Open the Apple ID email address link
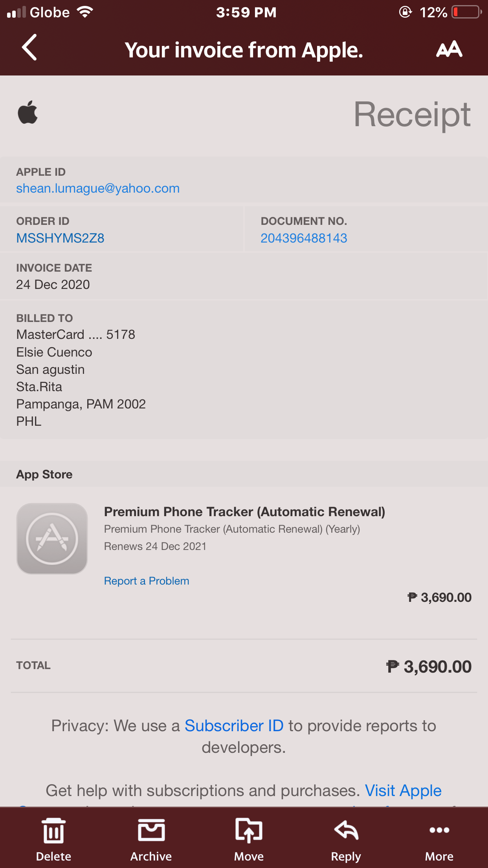Screen dimensions: 488x868 (x=98, y=188)
